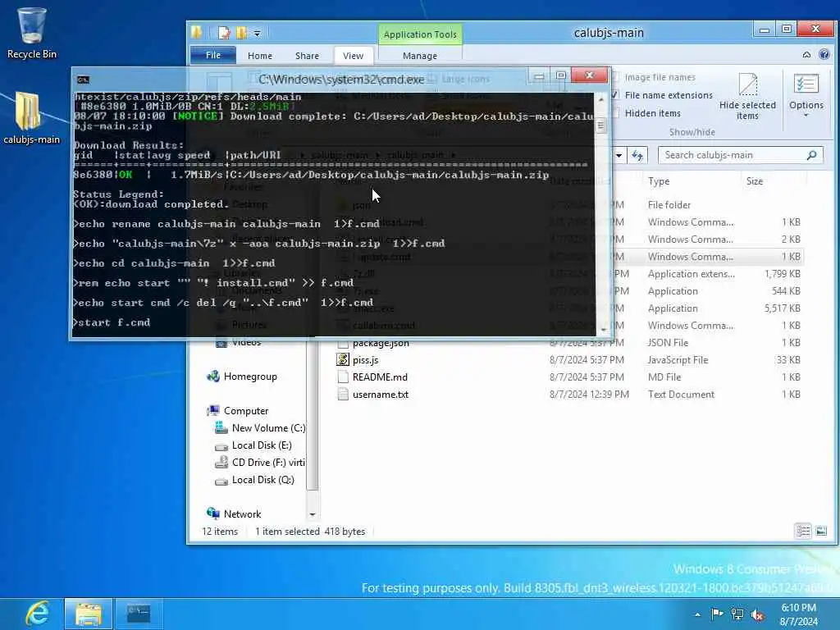Image resolution: width=840 pixels, height=630 pixels.
Task: Click the Hidden items checkbox
Action: pos(615,113)
